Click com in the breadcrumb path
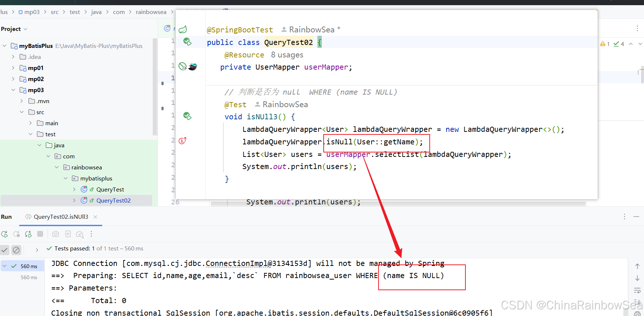 pos(119,12)
